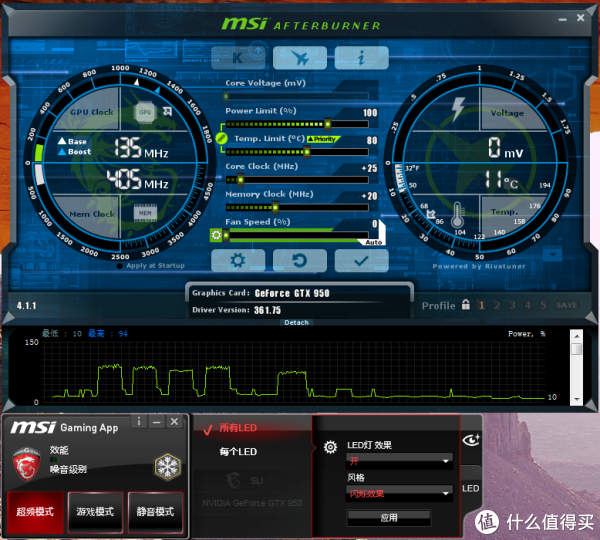Adjust the Fan Speed slider
600x540 pixels.
point(297,235)
